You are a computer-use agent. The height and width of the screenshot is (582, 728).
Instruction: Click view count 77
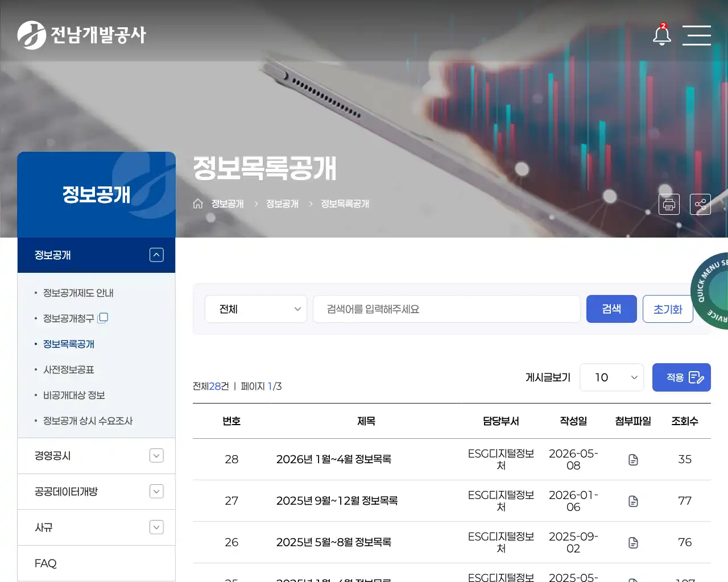coord(685,501)
